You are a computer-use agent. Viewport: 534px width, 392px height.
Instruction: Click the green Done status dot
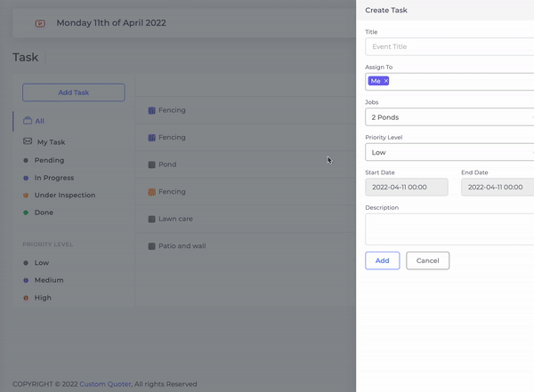26,213
